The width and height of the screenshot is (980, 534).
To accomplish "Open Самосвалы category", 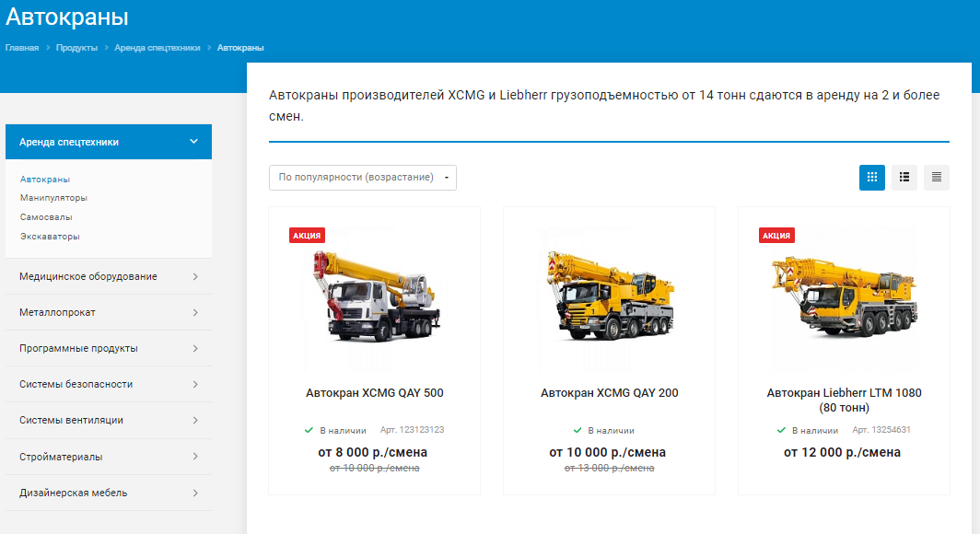I will pos(46,217).
